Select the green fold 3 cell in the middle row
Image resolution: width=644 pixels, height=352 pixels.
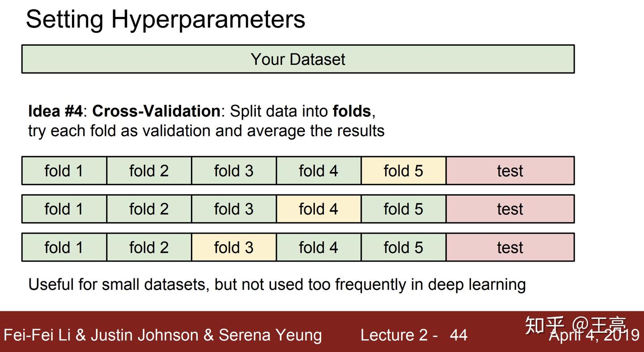[233, 209]
